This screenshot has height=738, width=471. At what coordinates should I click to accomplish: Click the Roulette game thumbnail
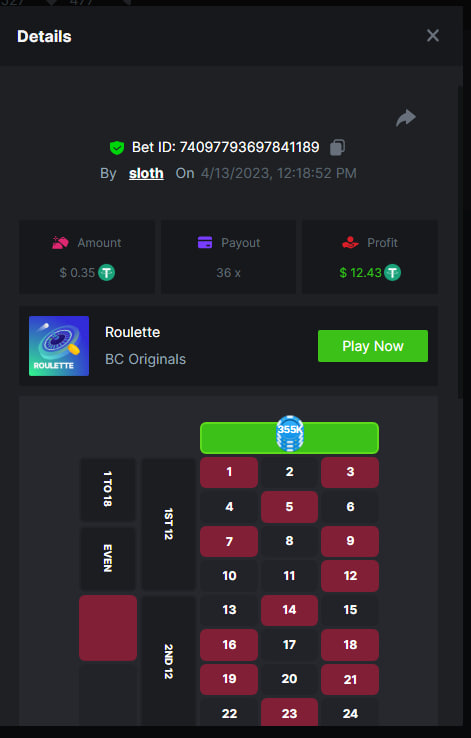(59, 346)
